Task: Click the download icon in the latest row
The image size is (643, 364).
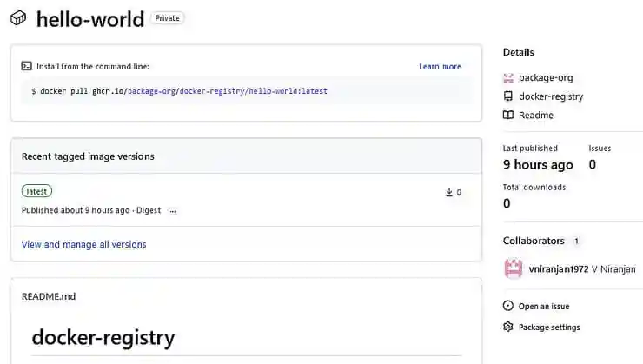Action: pyautogui.click(x=449, y=192)
